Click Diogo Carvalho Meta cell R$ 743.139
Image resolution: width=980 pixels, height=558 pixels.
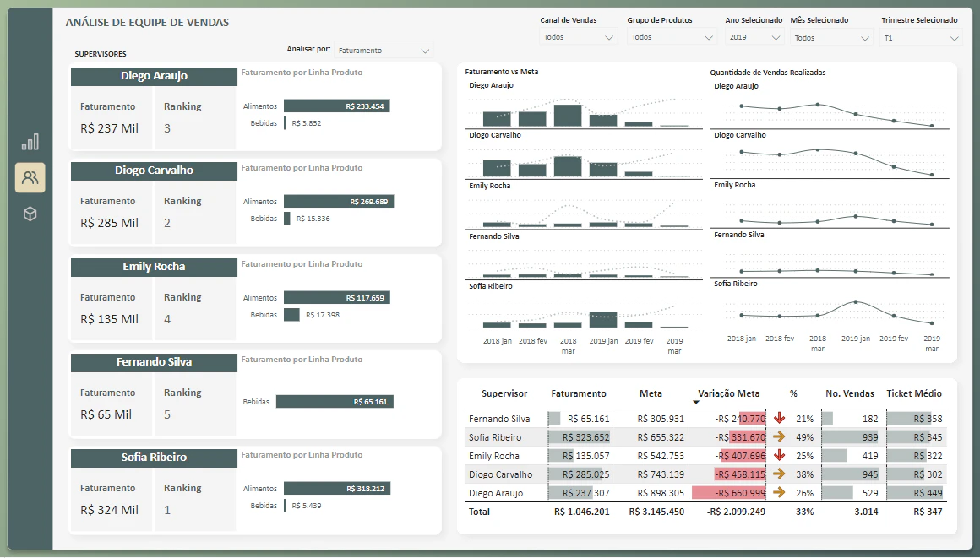click(x=661, y=474)
